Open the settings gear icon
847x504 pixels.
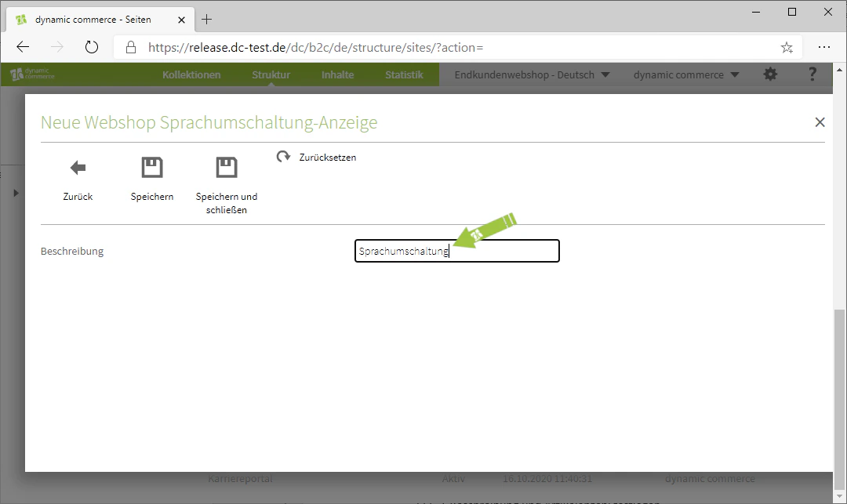770,74
